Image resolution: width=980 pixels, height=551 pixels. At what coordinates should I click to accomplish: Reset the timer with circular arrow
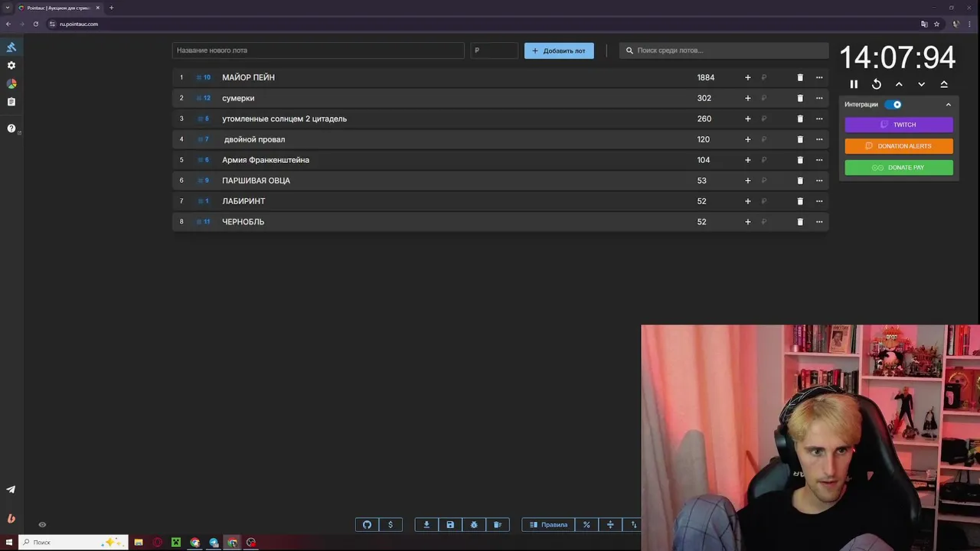[x=877, y=84]
